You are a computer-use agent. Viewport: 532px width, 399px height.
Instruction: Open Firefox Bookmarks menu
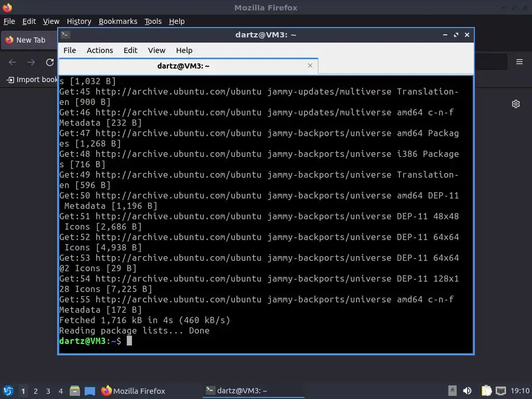coord(118,21)
